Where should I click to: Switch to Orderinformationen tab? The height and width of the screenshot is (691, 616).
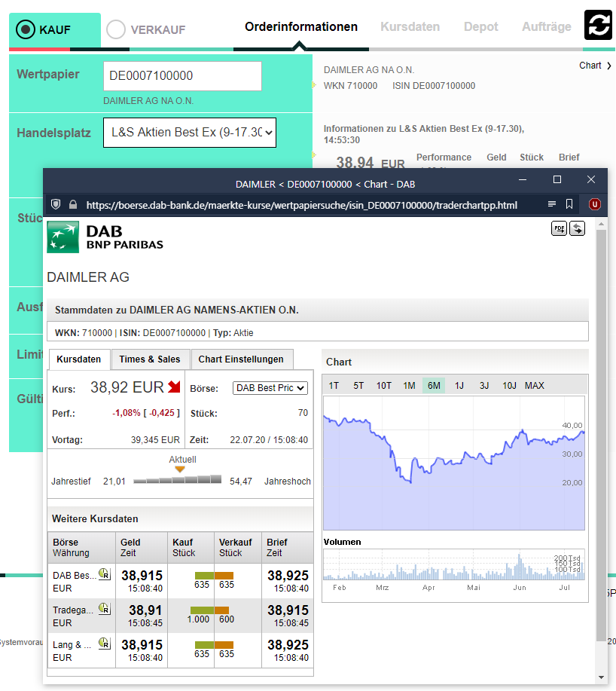tap(301, 27)
